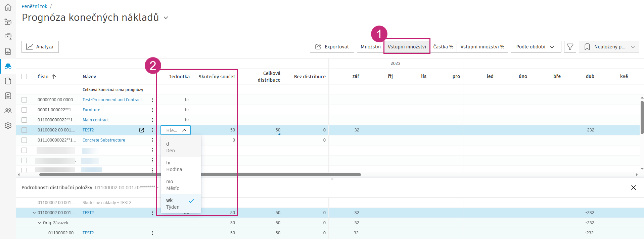
Task: Check the Test-Procurement and Contract row checkbox
Action: point(24,100)
